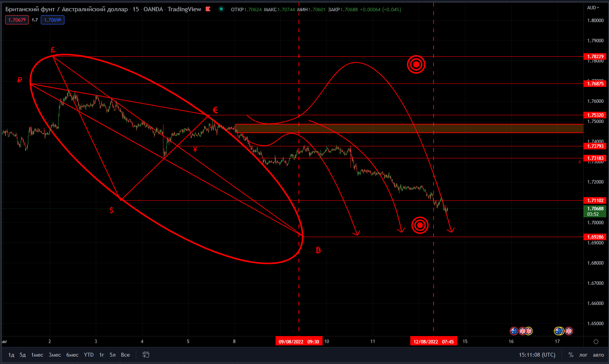Select the lower red target icon
The width and height of the screenshot is (609, 364).
point(420,225)
